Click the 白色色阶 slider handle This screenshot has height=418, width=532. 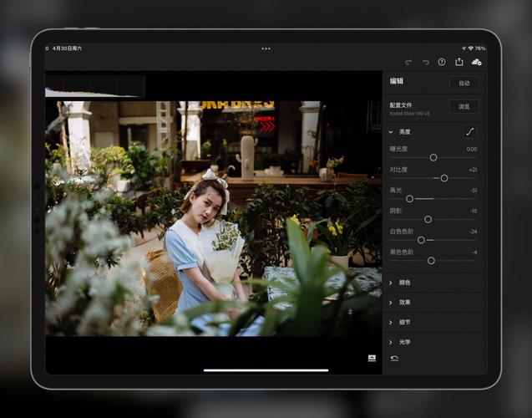point(421,240)
